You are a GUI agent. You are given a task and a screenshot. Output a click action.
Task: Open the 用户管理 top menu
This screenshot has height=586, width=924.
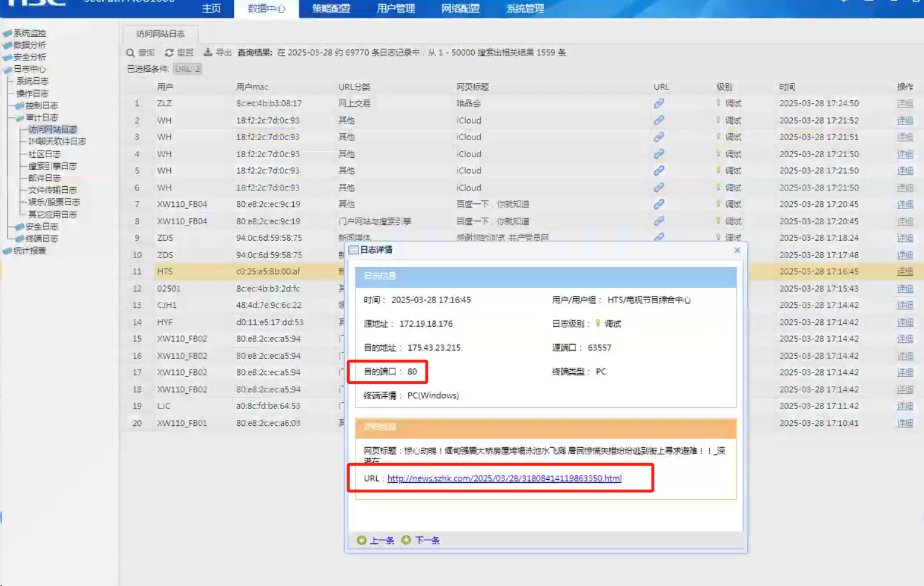point(396,8)
